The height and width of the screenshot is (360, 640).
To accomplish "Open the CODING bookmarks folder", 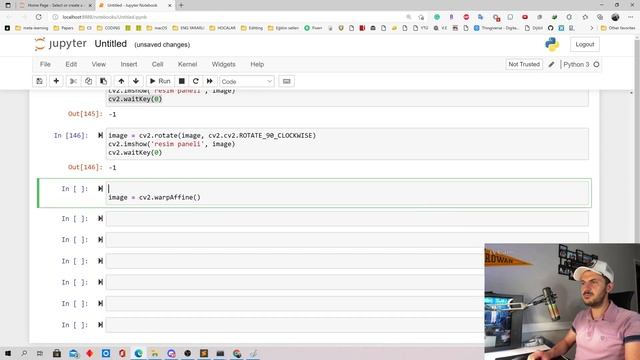I will (108, 28).
